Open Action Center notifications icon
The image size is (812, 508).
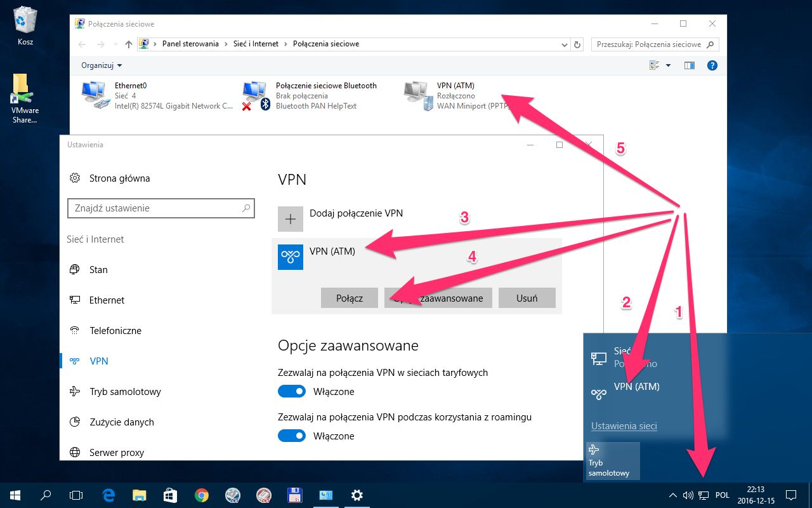click(791, 495)
